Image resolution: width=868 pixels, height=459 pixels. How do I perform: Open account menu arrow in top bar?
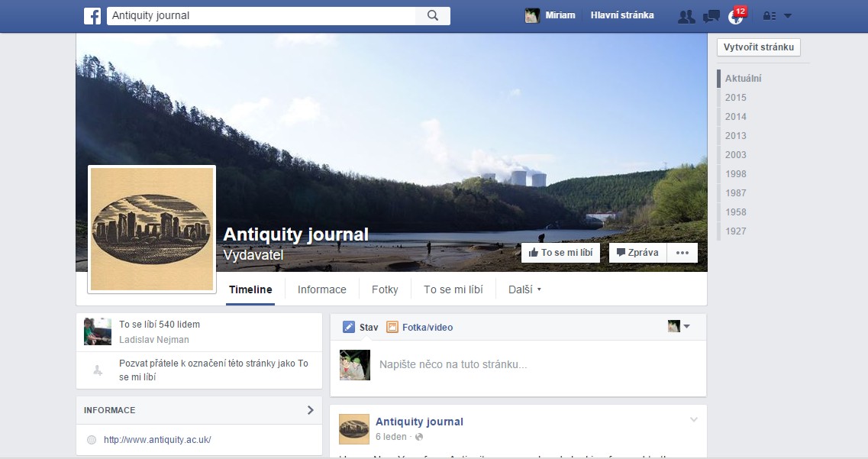coord(788,16)
